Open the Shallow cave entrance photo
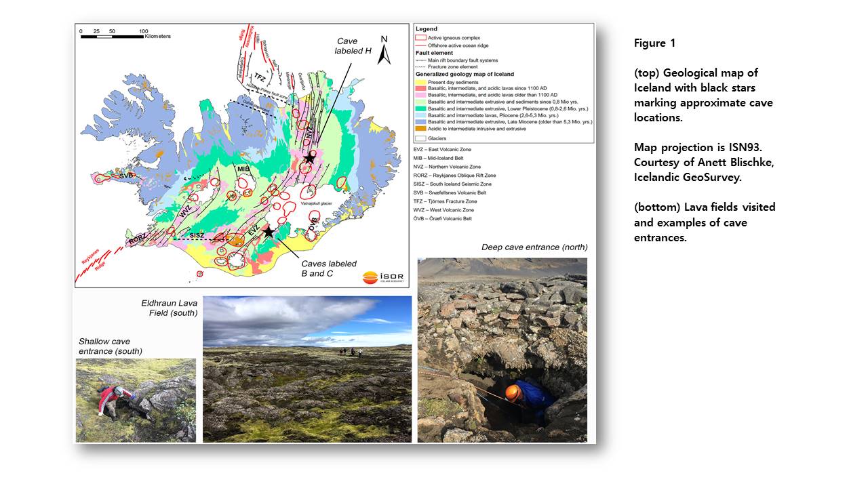This screenshot has width=868, height=488. tap(136, 400)
